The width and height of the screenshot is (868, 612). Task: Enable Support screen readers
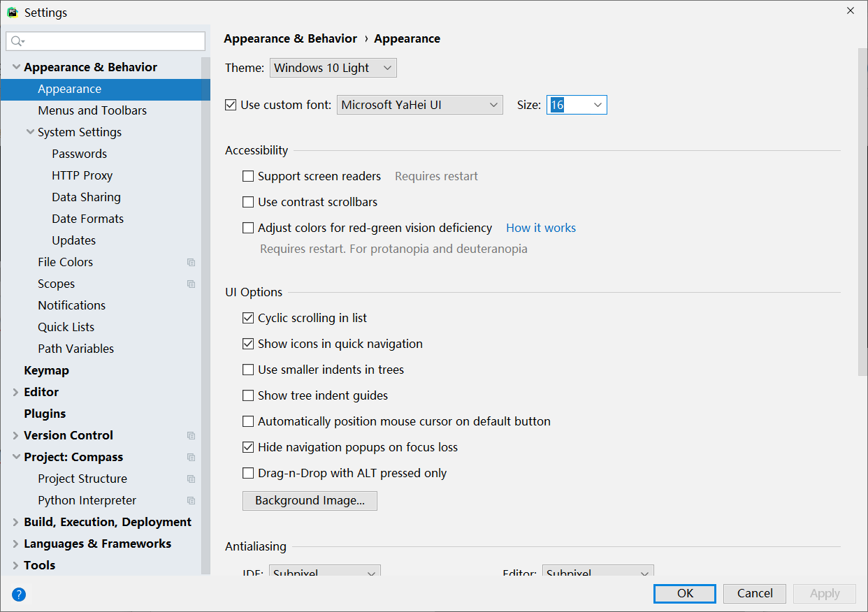[248, 176]
